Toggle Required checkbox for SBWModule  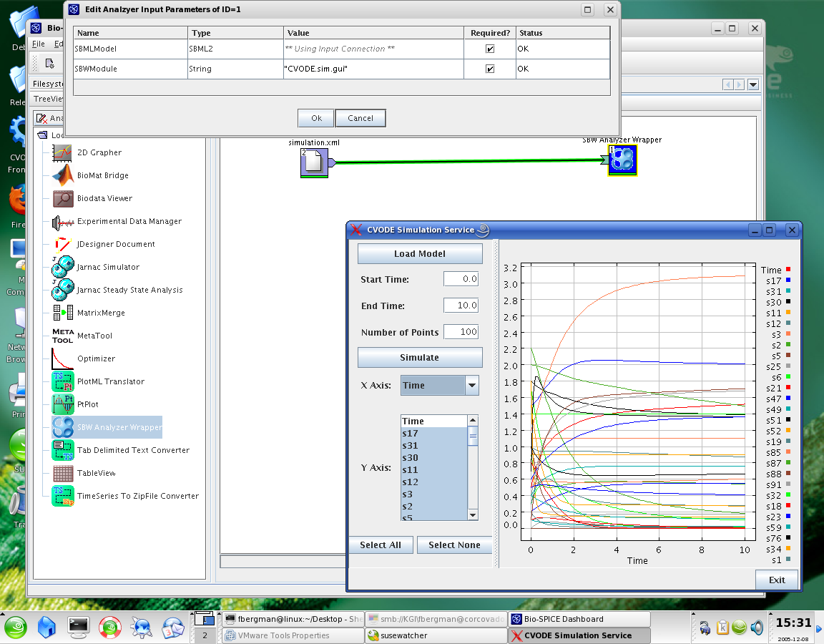(x=490, y=69)
